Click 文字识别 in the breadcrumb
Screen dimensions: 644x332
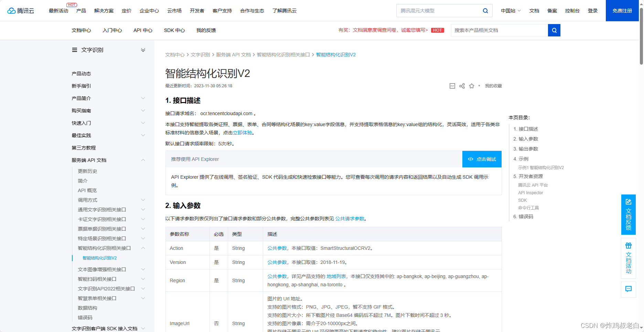200,55
